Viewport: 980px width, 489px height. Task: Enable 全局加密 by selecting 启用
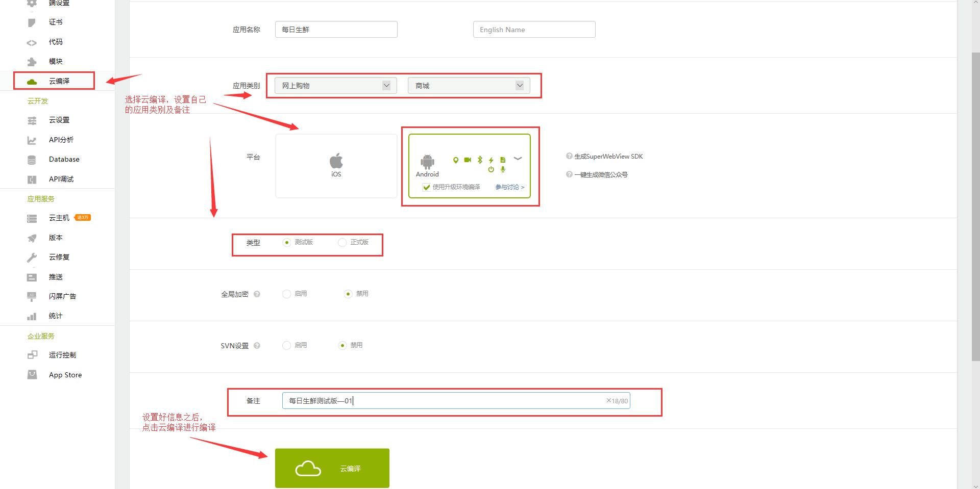click(286, 294)
